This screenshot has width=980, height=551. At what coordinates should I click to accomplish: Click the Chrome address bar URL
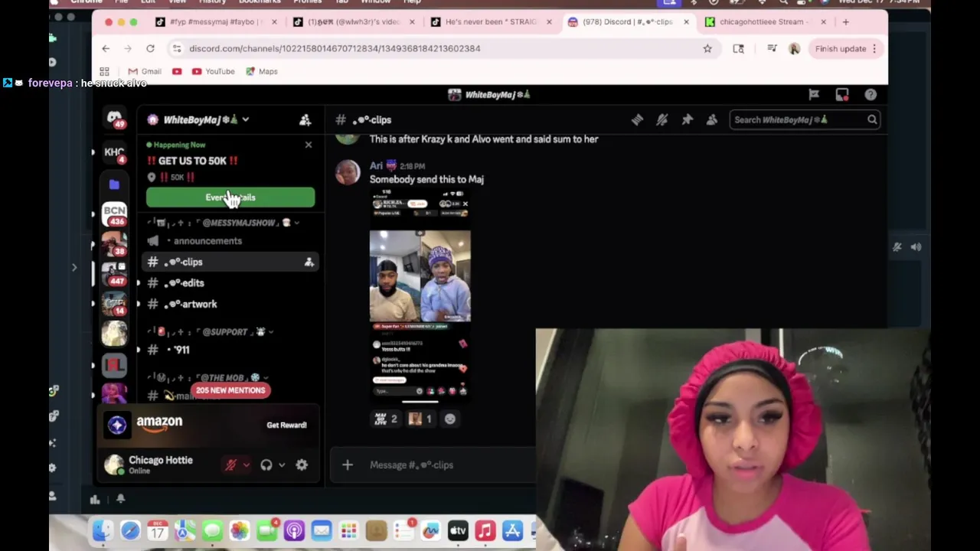pyautogui.click(x=335, y=48)
